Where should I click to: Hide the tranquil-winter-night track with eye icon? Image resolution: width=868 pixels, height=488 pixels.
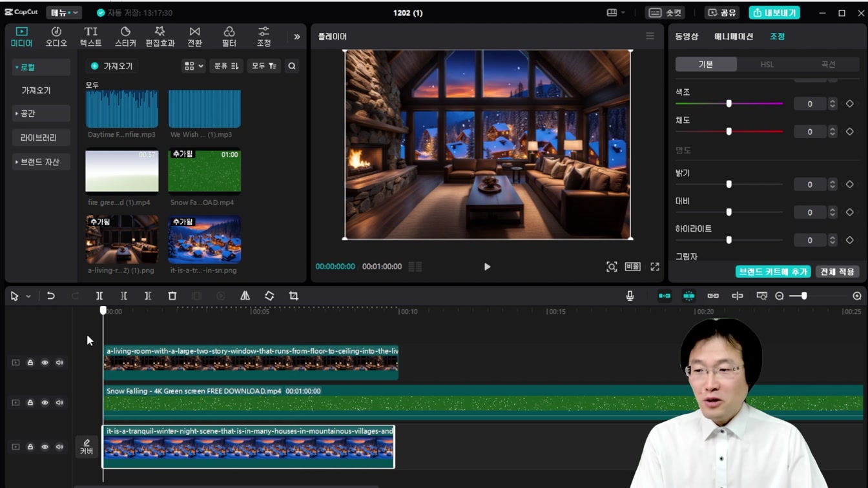tap(45, 447)
